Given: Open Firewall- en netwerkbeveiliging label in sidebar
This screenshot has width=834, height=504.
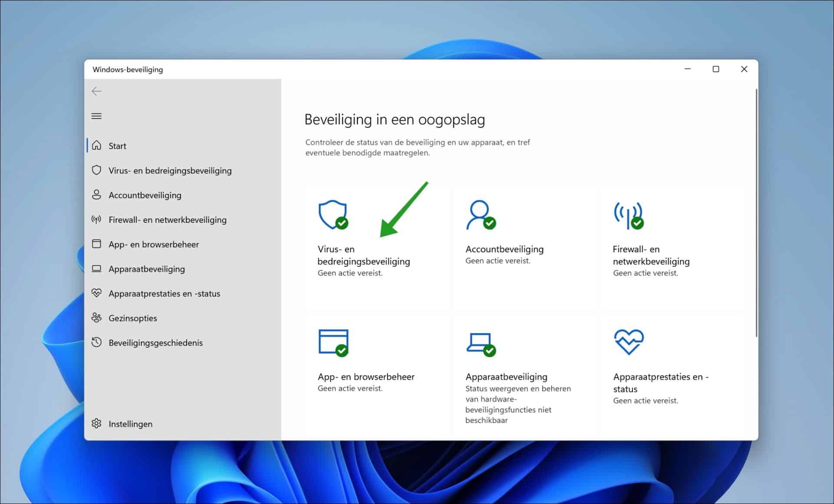Looking at the screenshot, I should (x=168, y=220).
